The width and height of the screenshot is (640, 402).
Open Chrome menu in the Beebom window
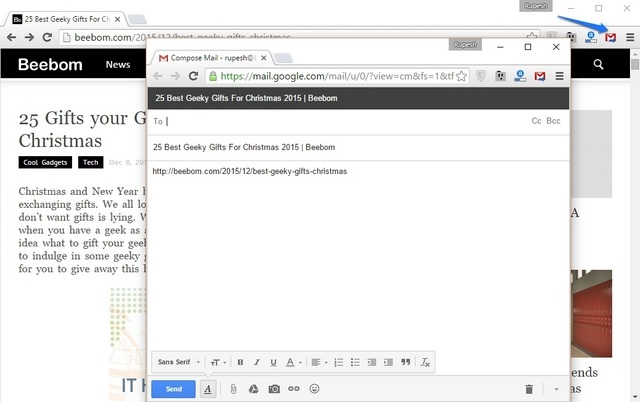click(x=630, y=38)
